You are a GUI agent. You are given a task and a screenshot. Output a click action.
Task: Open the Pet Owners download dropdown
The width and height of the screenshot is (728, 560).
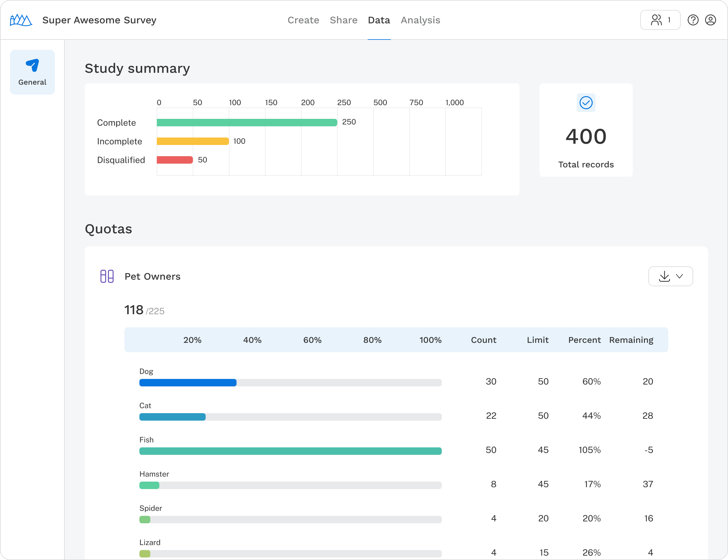(670, 276)
